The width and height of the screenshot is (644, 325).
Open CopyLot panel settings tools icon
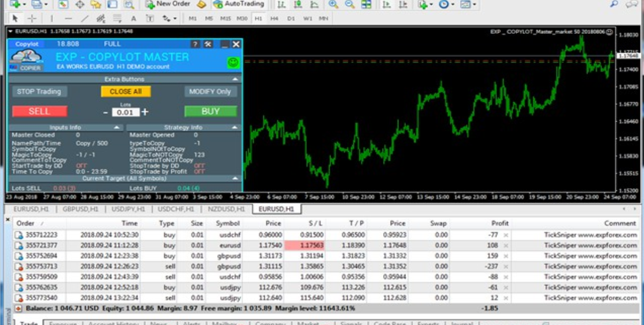pos(208,44)
